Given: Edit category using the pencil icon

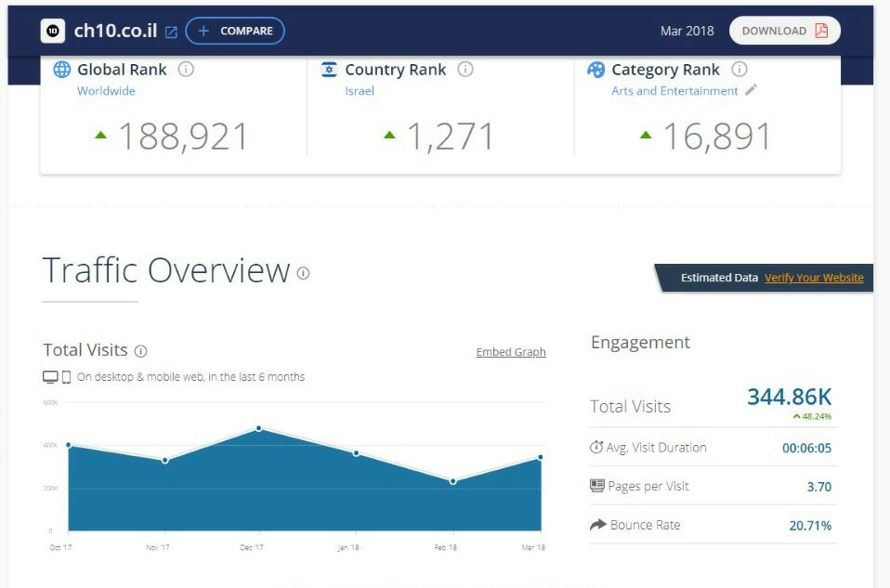Looking at the screenshot, I should (752, 90).
